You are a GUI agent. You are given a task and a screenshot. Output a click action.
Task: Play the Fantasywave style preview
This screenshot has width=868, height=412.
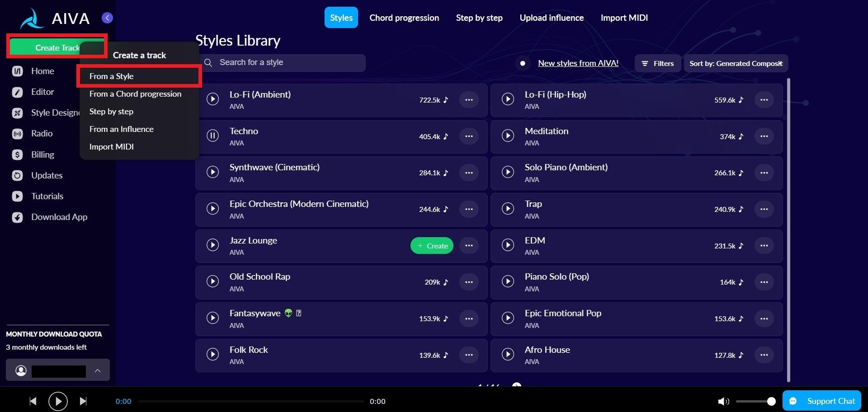coord(212,318)
